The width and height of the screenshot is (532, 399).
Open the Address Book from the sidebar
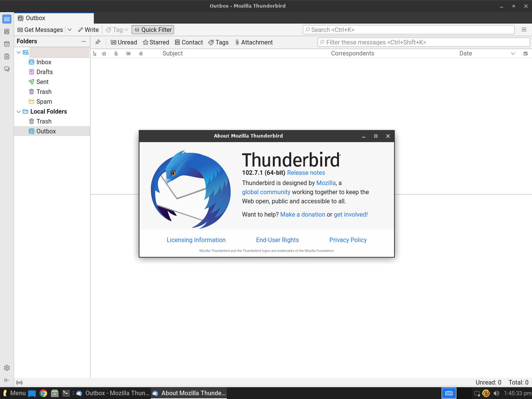[x=6, y=32]
